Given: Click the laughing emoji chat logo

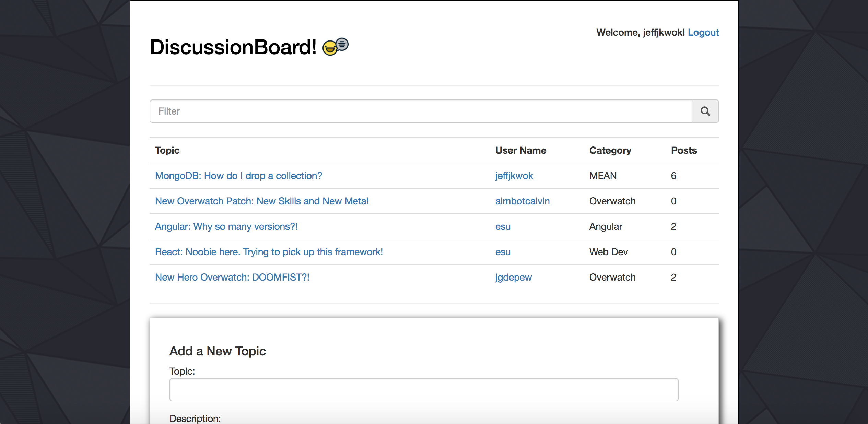Looking at the screenshot, I should coord(335,47).
